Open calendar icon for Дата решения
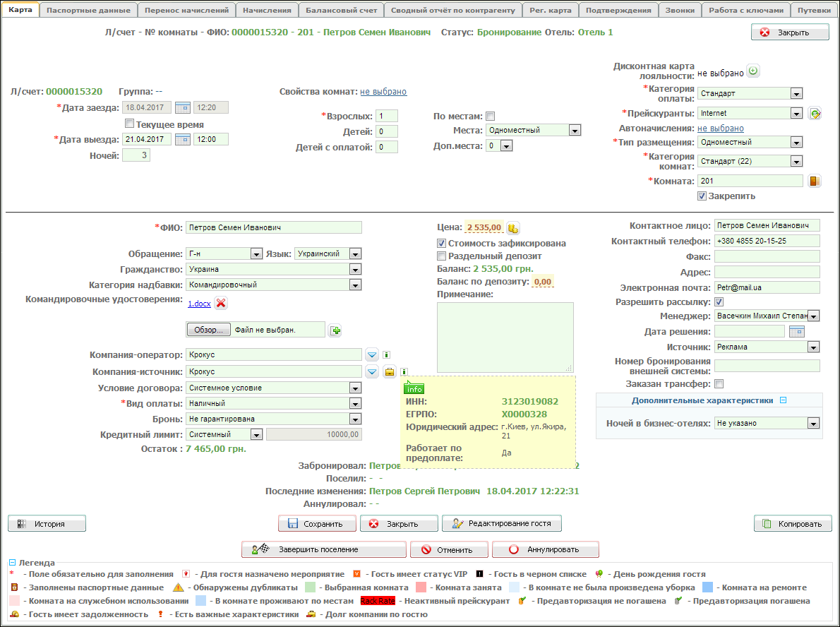 click(796, 331)
